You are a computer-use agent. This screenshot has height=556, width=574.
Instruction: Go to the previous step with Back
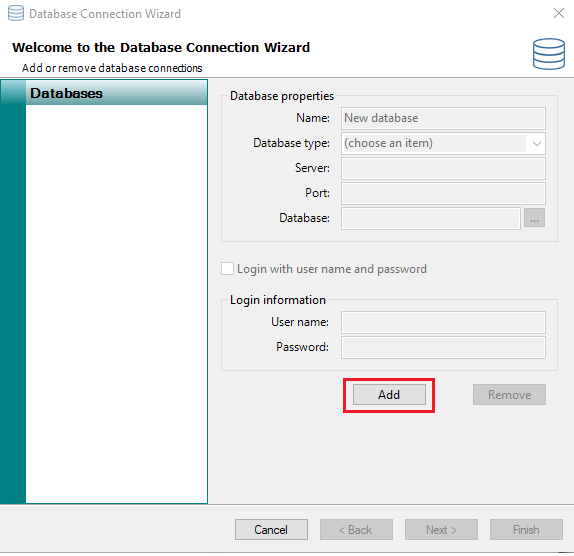pos(356,530)
